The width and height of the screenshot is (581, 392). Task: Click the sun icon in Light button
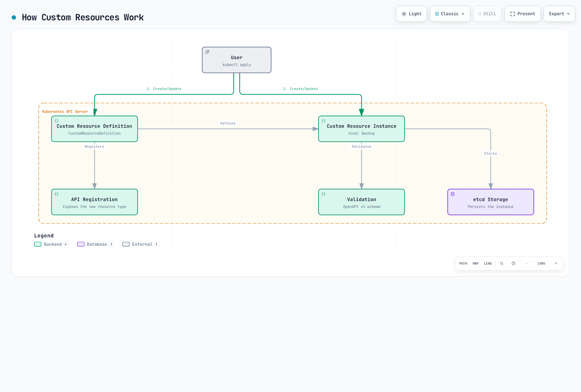pos(404,14)
